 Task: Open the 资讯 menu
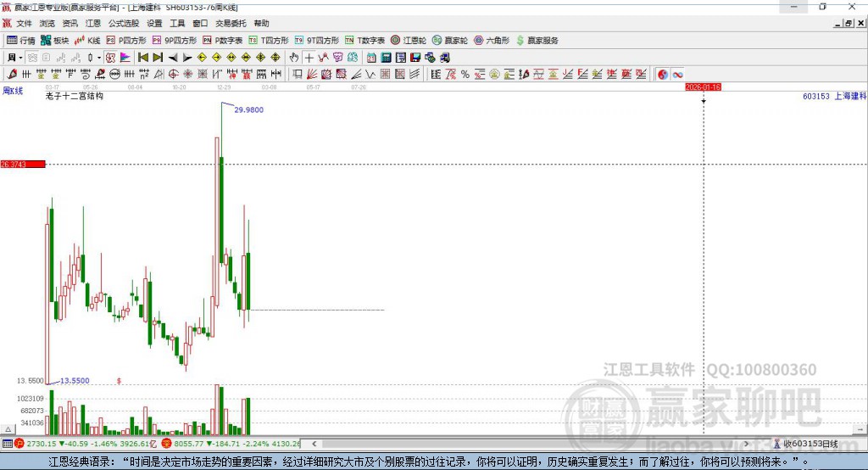coord(70,23)
